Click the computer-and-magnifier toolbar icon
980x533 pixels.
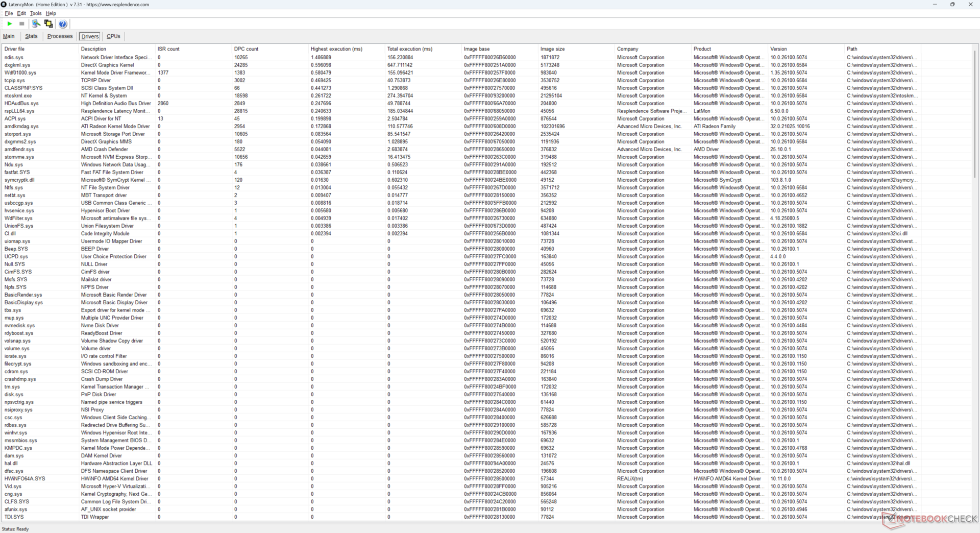coord(36,24)
